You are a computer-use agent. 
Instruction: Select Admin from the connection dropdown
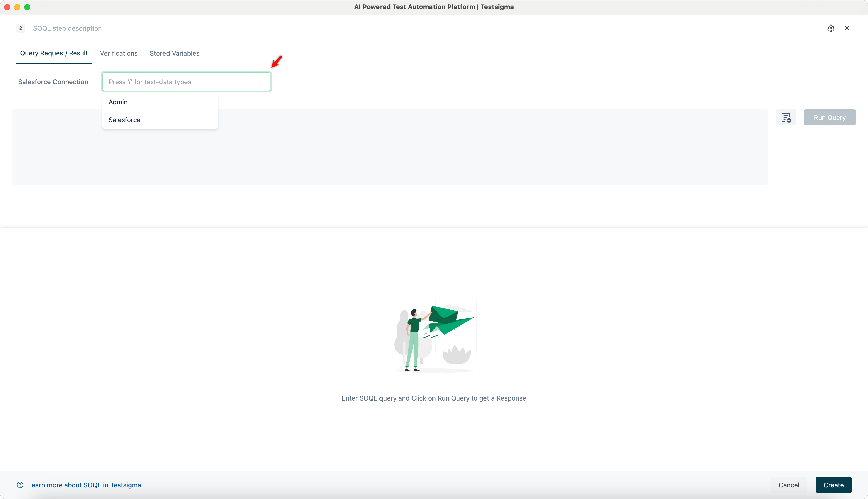pos(118,102)
